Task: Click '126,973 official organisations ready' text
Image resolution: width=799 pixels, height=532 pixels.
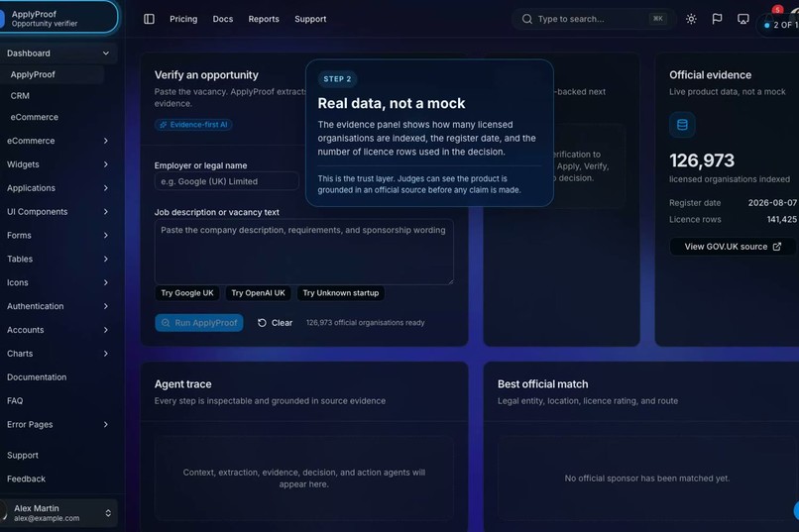Action: pyautogui.click(x=366, y=323)
